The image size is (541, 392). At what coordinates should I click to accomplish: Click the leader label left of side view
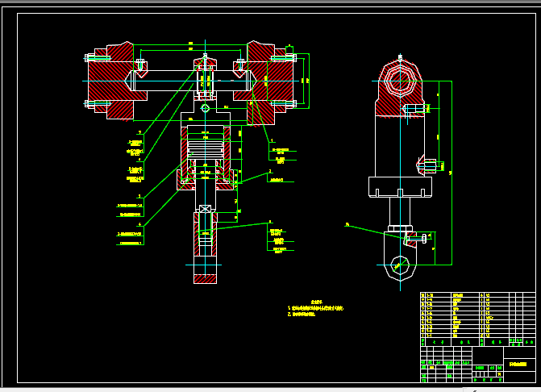click(x=347, y=225)
